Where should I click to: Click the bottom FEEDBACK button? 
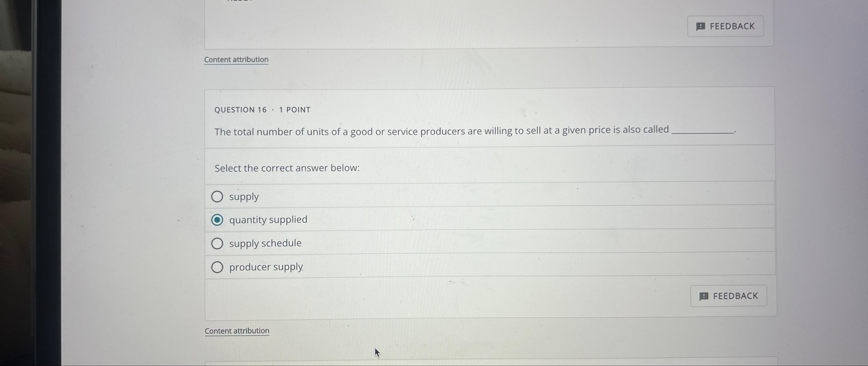click(729, 296)
